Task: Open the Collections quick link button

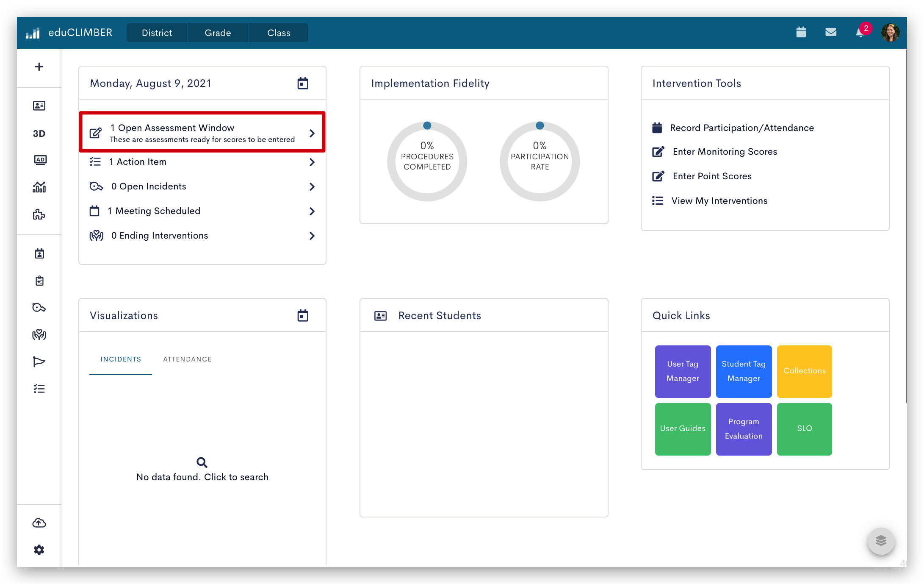Action: pyautogui.click(x=804, y=371)
